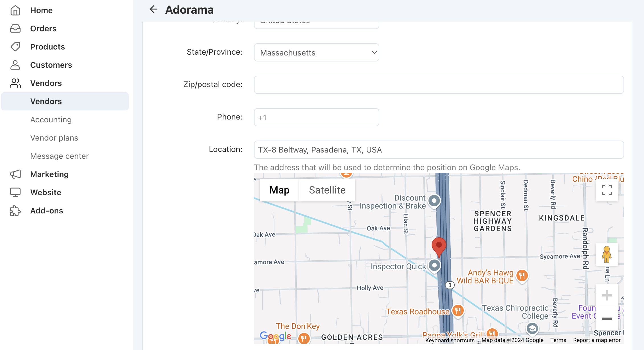This screenshot has height=350, width=644.
Task: Zoom in on the map
Action: [x=607, y=295]
